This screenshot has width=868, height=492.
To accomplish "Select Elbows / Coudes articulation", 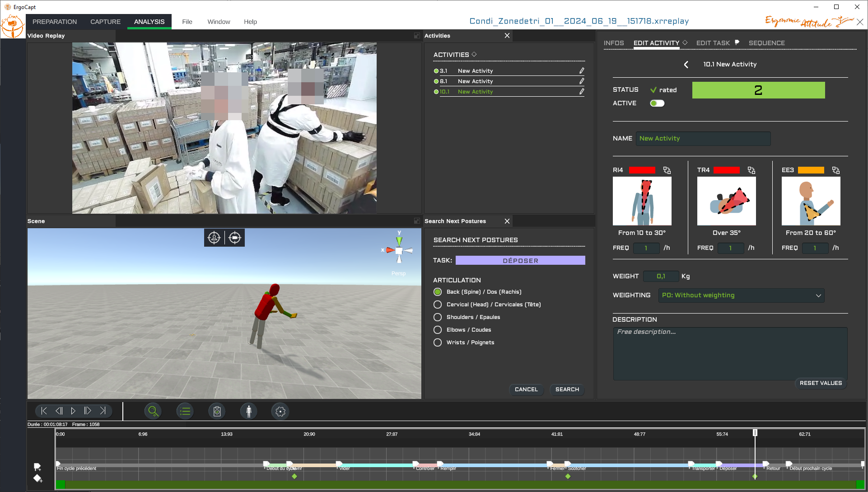I will pyautogui.click(x=438, y=330).
